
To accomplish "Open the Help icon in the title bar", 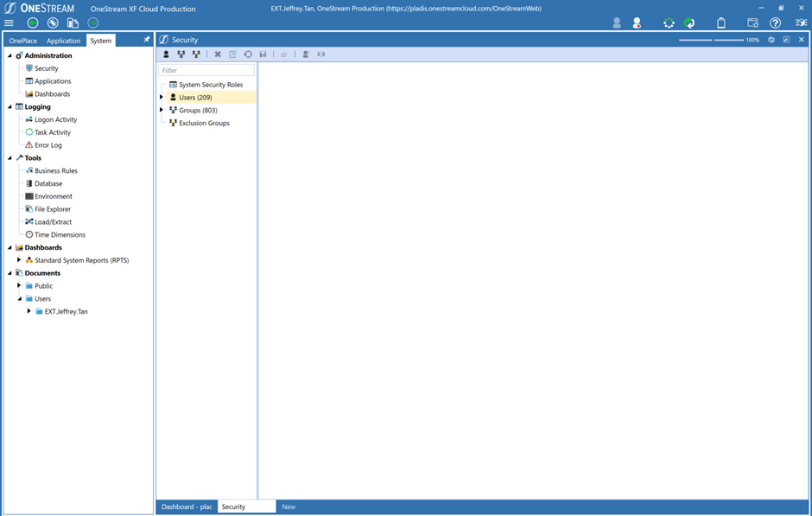I will 777,22.
